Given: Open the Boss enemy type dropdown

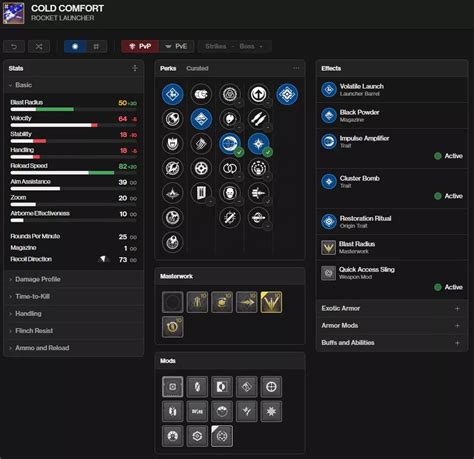Looking at the screenshot, I should [x=251, y=46].
